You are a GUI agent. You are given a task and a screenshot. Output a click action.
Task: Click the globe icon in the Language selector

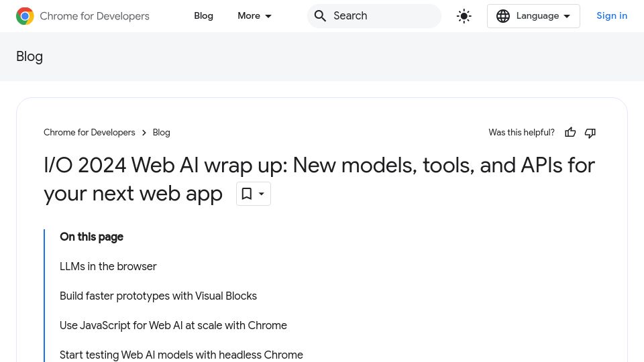tap(502, 16)
